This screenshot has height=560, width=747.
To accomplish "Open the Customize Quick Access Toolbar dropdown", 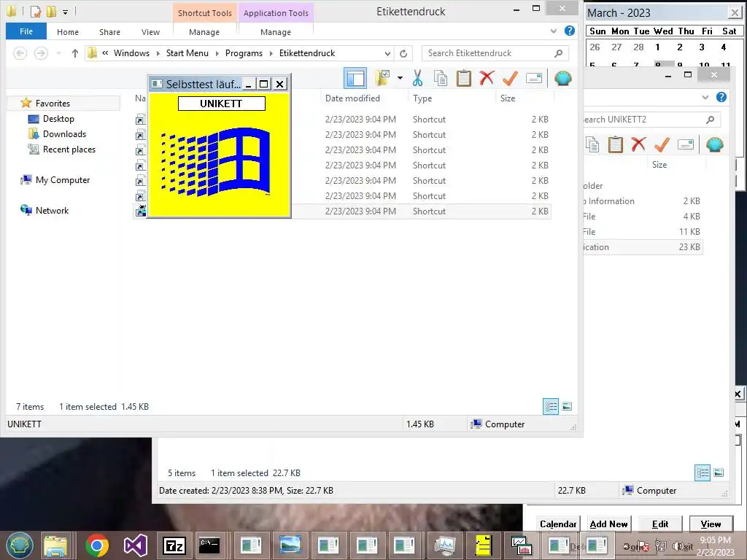I will coord(65,12).
